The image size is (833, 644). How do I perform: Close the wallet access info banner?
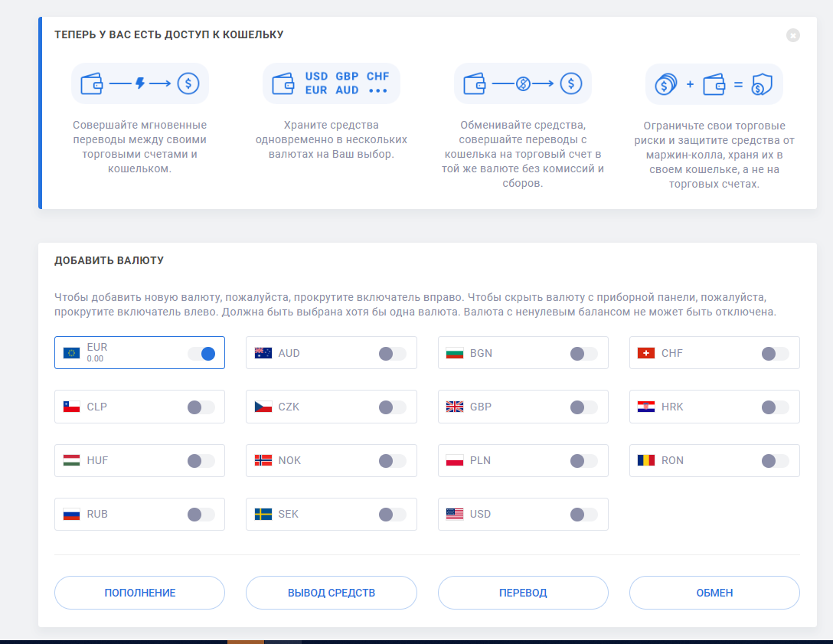[792, 35]
